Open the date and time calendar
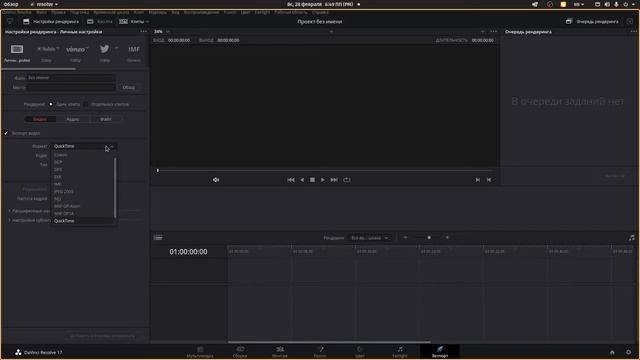Viewport: 640px width, 360px height. (x=320, y=4)
